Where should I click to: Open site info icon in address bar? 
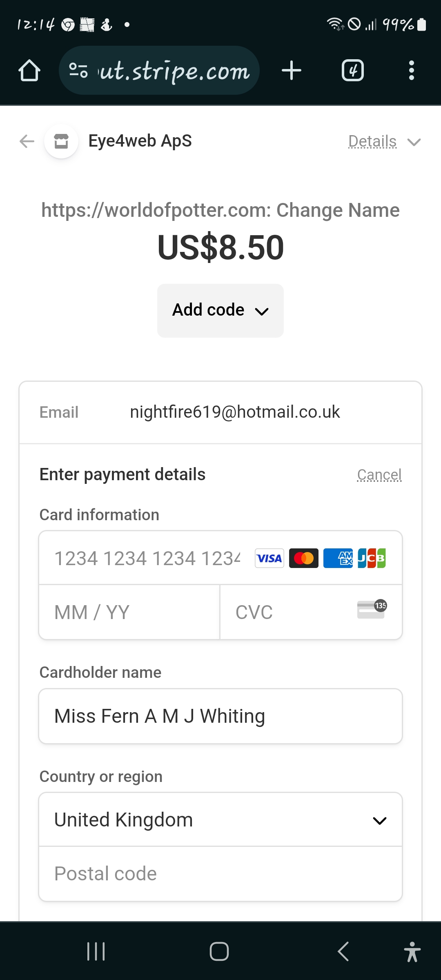tap(78, 71)
